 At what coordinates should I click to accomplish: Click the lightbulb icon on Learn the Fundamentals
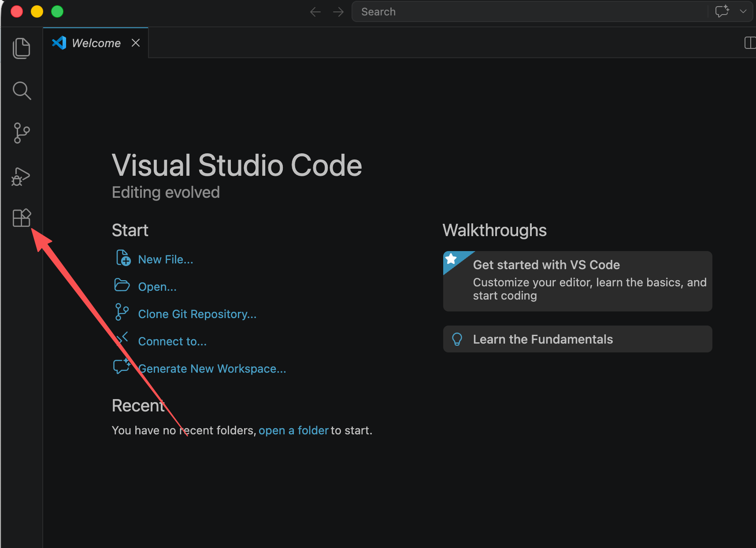tap(457, 339)
